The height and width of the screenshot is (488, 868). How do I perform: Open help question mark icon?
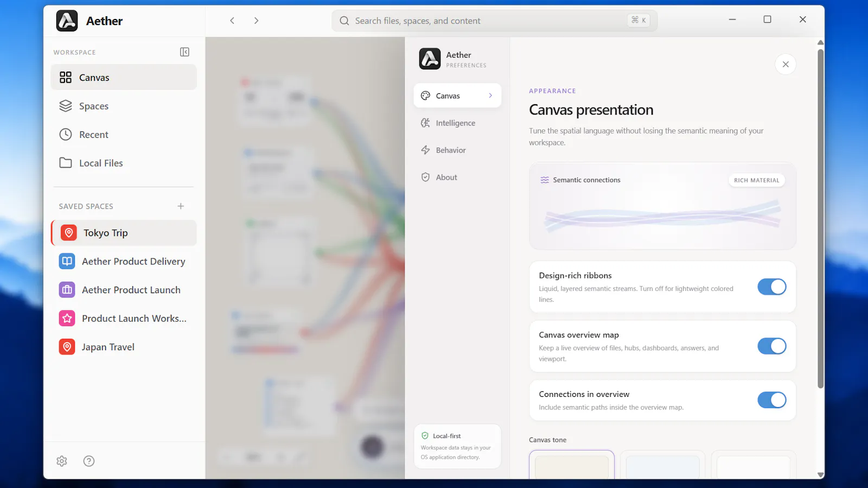click(89, 461)
